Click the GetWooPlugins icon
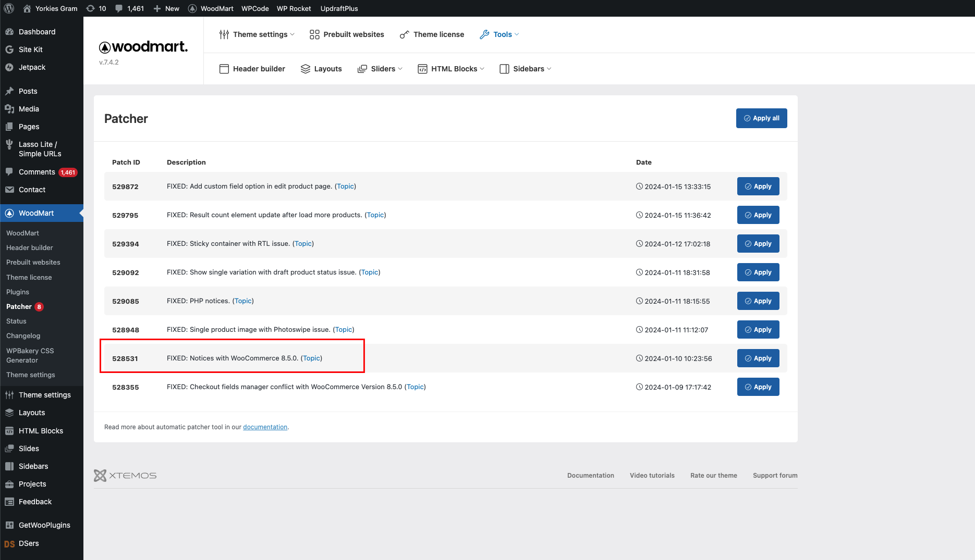The height and width of the screenshot is (560, 975). coord(9,525)
